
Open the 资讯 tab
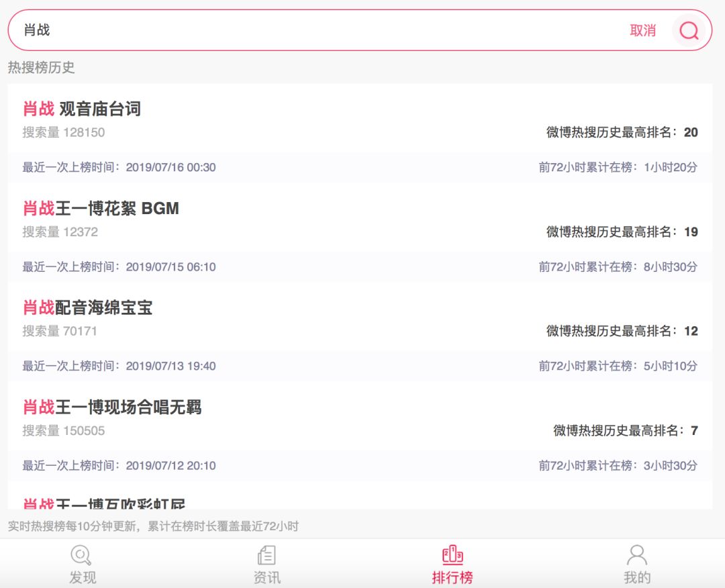[x=267, y=564]
